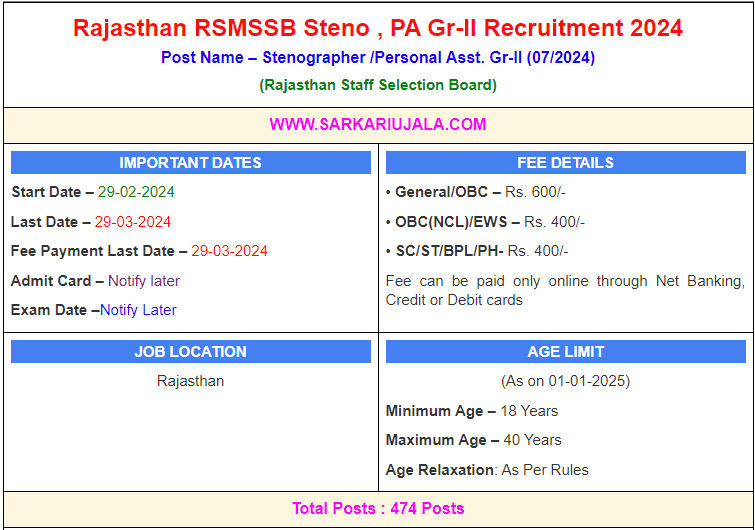Click the Rajasthan Staff Selection Board text

377,85
